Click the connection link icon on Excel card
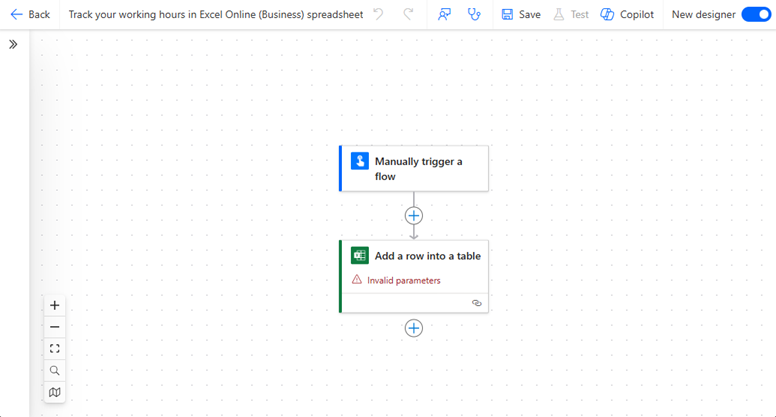 pyautogui.click(x=477, y=303)
